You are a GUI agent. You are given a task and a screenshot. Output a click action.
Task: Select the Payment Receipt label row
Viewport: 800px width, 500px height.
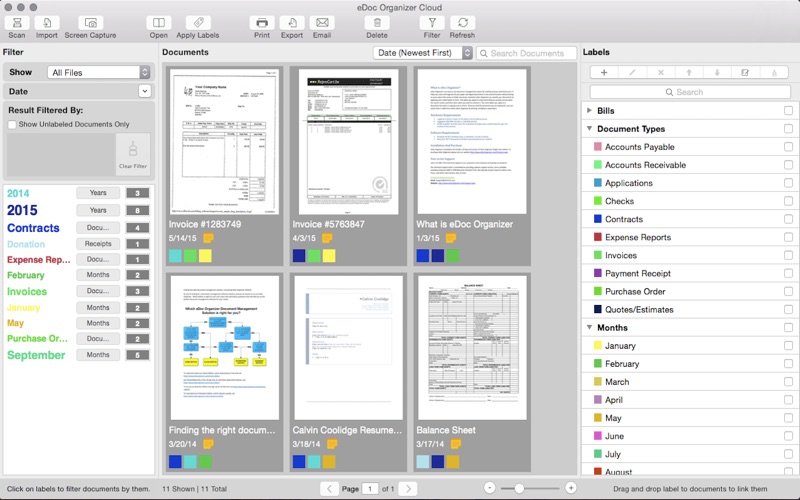point(690,273)
